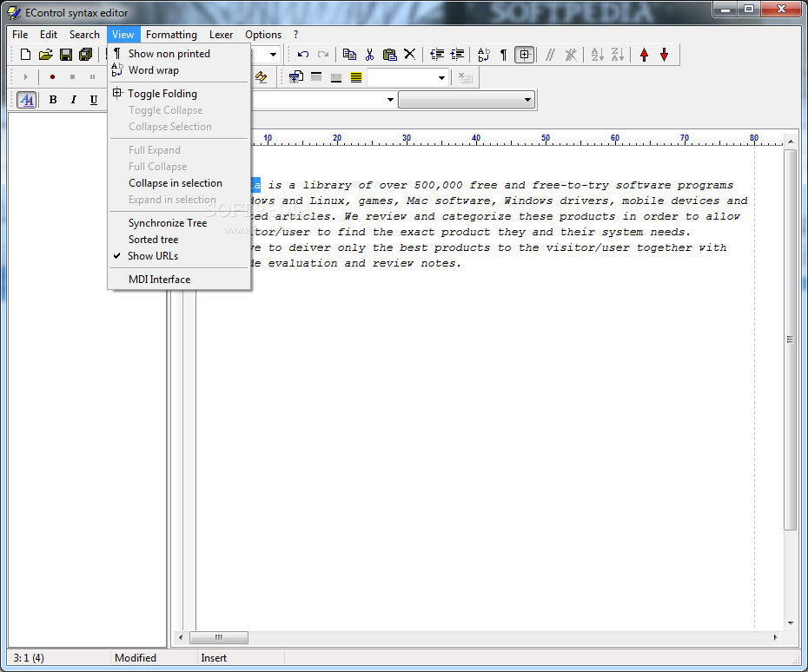808x672 pixels.
Task: Click the word 'library' in editor text
Action: [x=328, y=185]
